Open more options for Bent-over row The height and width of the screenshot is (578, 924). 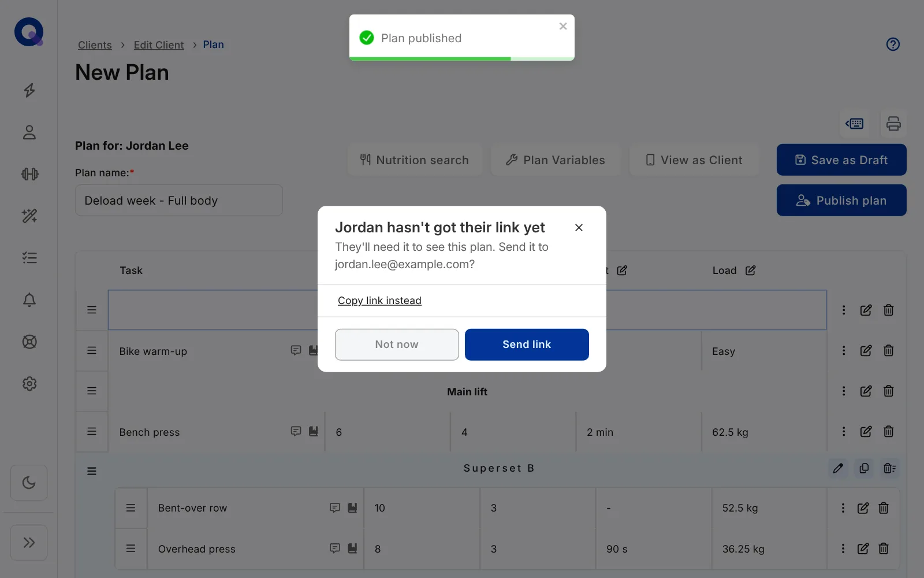coord(843,508)
